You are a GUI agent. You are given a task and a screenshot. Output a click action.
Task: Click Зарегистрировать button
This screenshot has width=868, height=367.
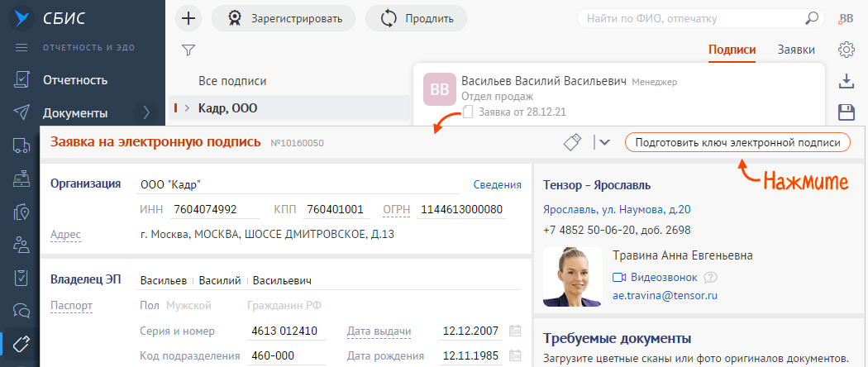284,18
